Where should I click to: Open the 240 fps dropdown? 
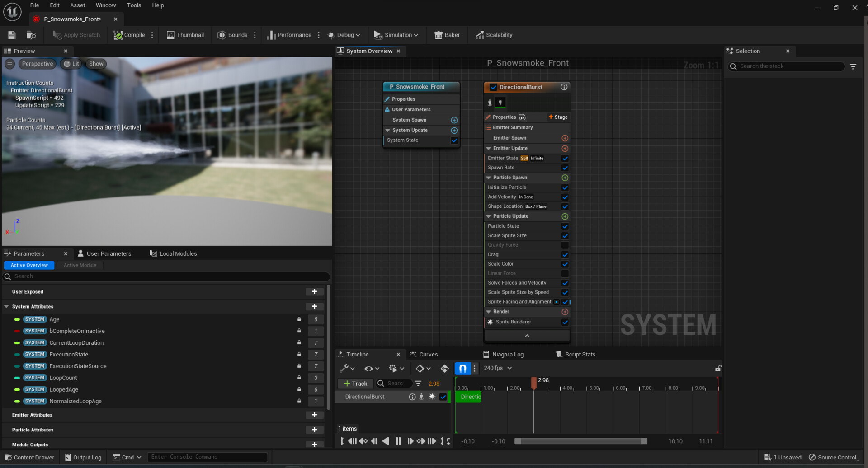(498, 368)
